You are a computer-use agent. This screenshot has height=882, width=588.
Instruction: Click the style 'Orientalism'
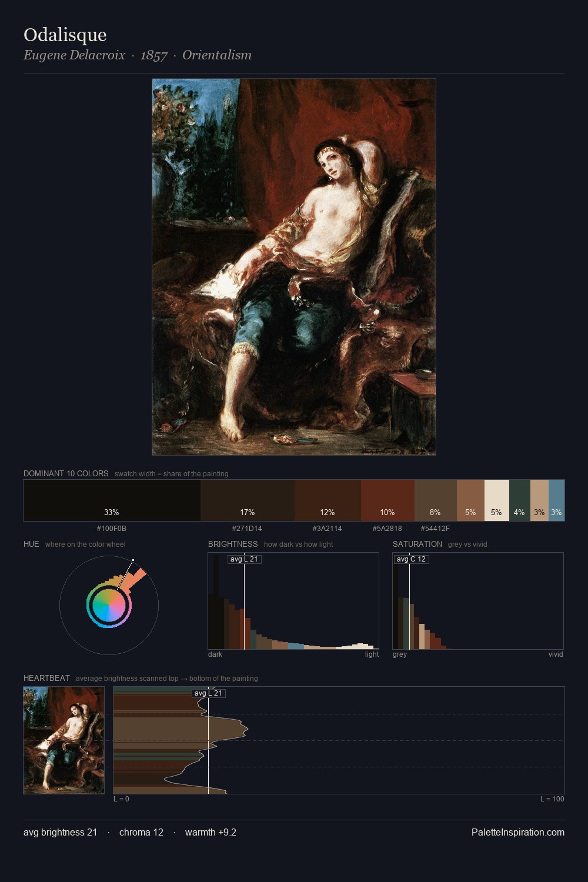coord(217,55)
